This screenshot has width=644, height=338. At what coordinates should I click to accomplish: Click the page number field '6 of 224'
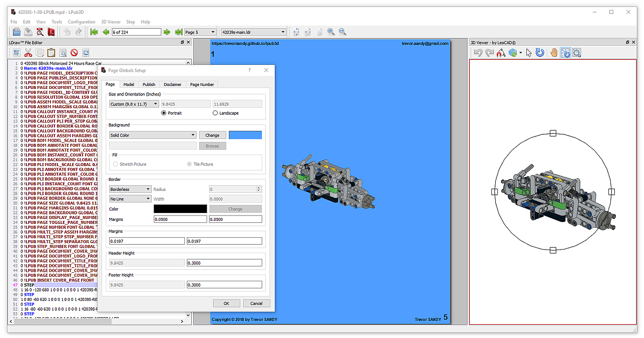click(136, 32)
